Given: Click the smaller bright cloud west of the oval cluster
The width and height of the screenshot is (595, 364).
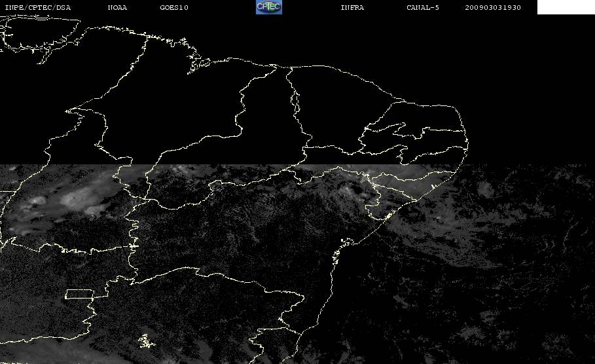Looking at the screenshot, I should [x=37, y=200].
